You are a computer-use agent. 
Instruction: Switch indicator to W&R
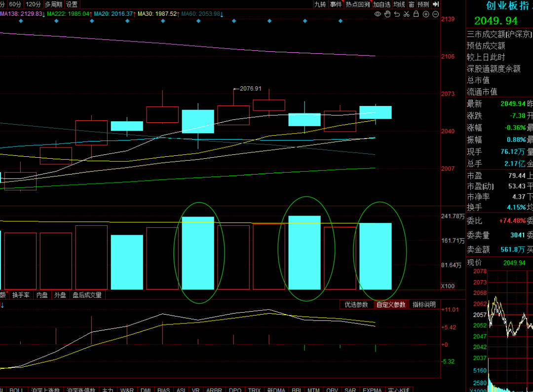tap(127, 390)
